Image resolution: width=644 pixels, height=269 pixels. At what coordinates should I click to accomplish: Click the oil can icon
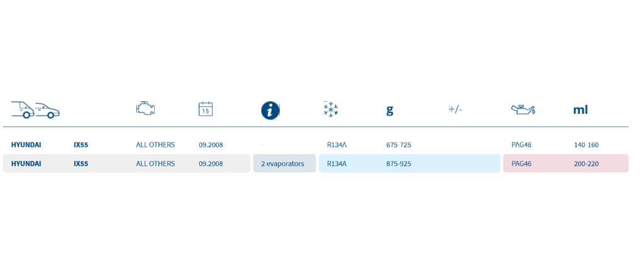coord(523,109)
